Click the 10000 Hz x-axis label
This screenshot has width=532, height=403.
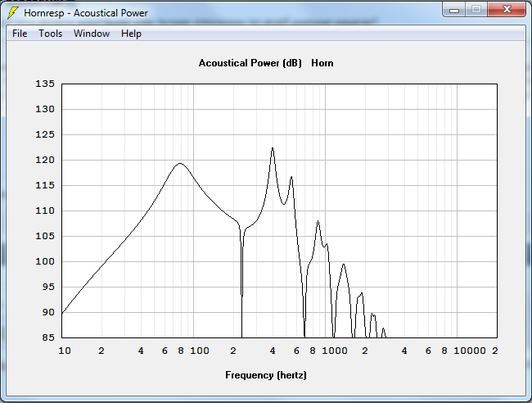(x=470, y=351)
